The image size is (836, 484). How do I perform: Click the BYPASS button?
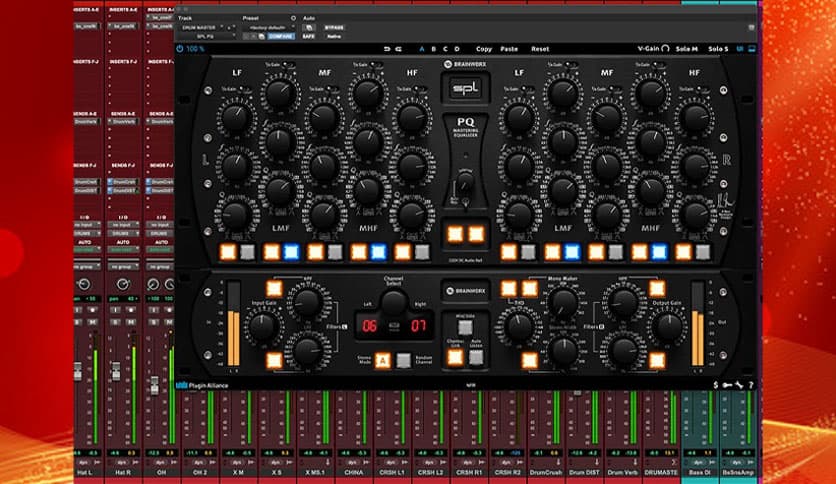tap(334, 27)
